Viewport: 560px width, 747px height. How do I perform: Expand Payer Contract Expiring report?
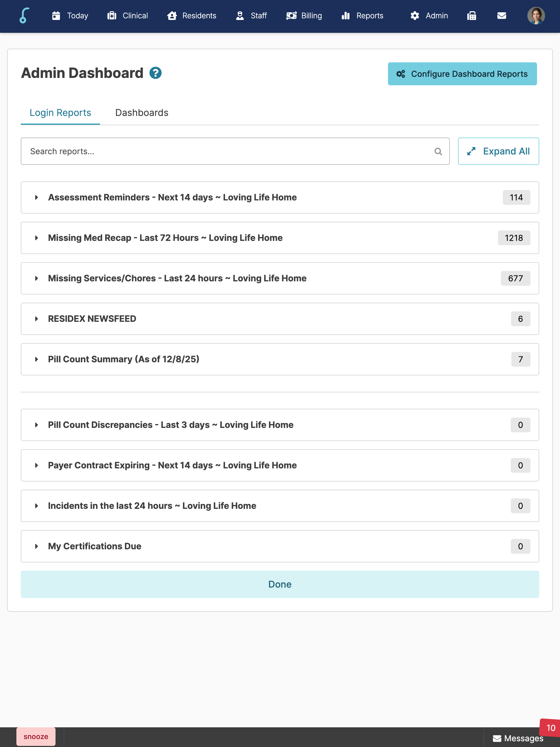[280, 466]
